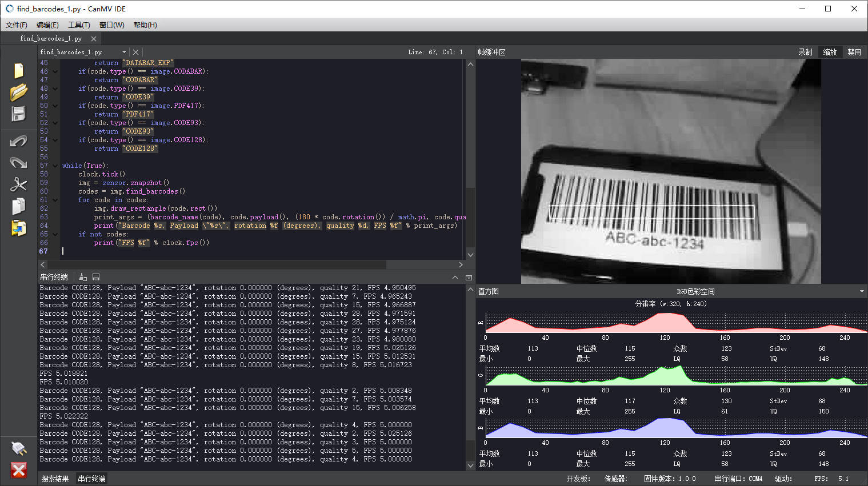The width and height of the screenshot is (868, 486).
Task: Click the connect plug icon
Action: [19, 448]
